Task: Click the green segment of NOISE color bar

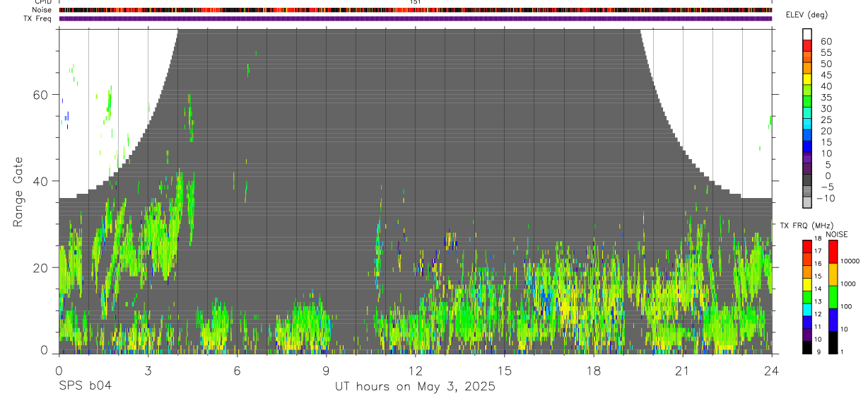Action: (x=833, y=297)
